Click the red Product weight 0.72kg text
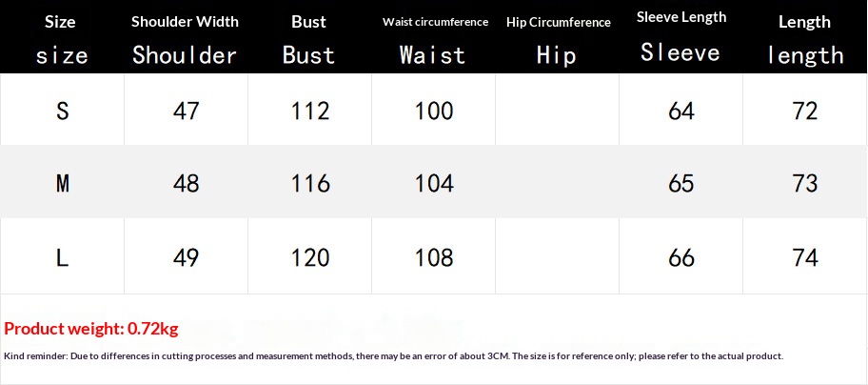This screenshot has height=385, width=868. 91,329
